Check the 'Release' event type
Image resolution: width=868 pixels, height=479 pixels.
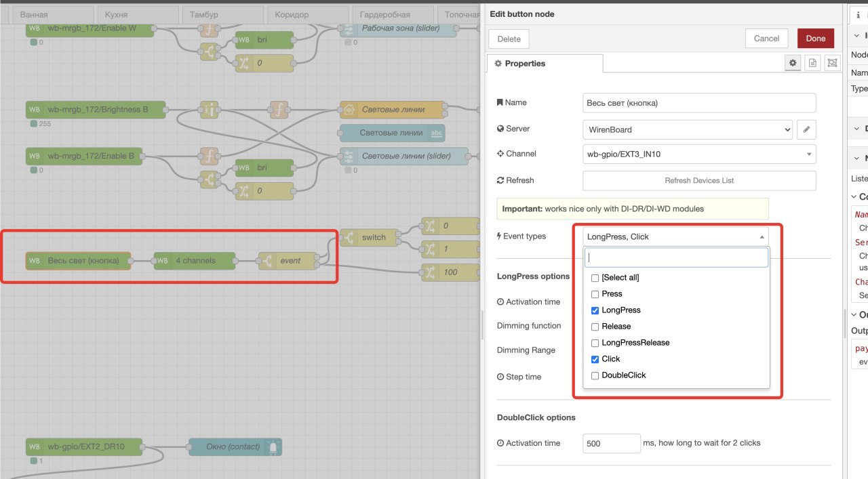click(x=595, y=327)
